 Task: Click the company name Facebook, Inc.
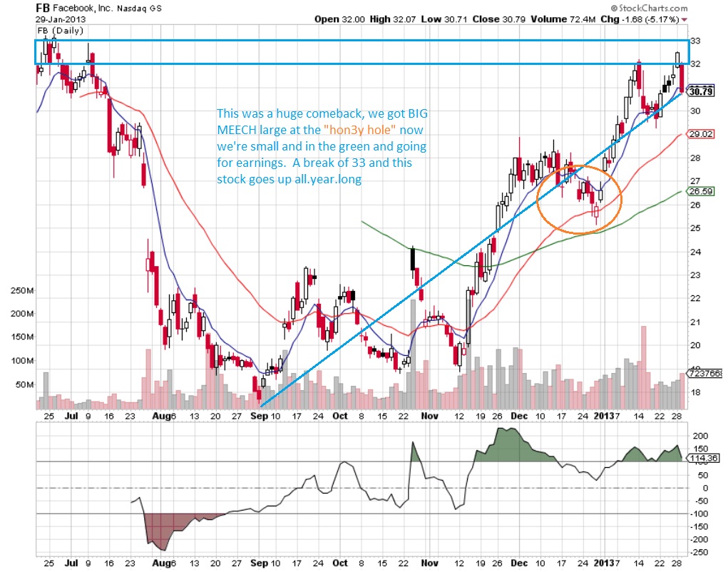coord(83,9)
